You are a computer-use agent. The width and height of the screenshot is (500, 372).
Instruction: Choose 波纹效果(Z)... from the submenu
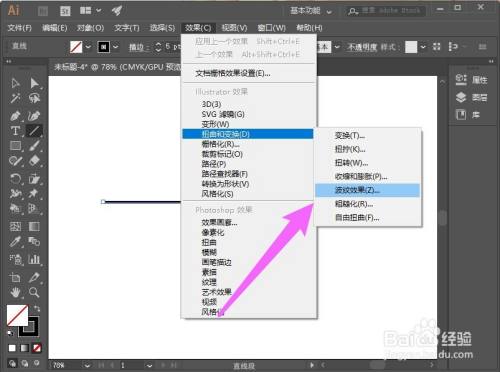click(367, 190)
